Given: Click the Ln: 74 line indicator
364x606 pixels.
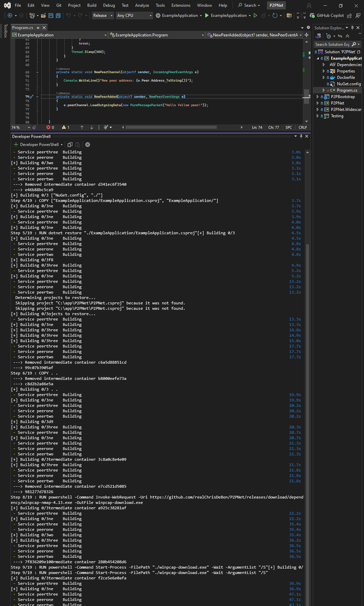Looking at the screenshot, I should (x=257, y=127).
